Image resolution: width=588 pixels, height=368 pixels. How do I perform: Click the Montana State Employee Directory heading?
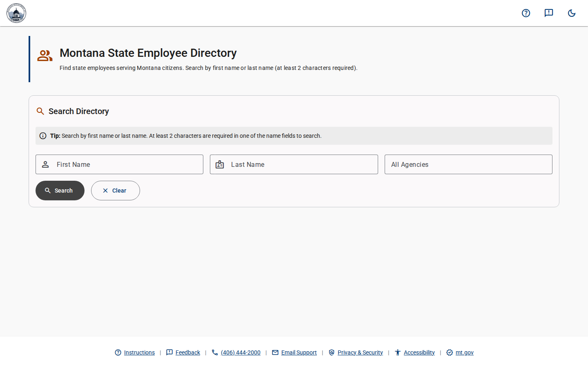(x=148, y=53)
